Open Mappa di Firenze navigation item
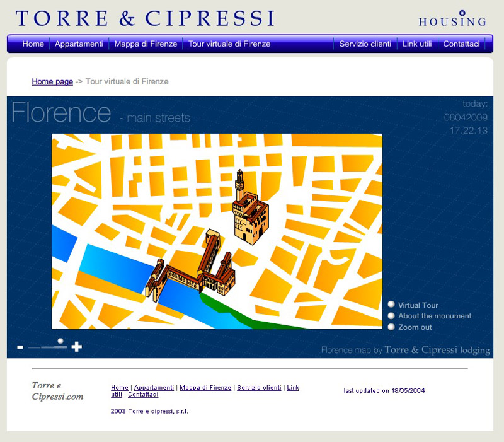The height and width of the screenshot is (442, 504). (x=146, y=44)
